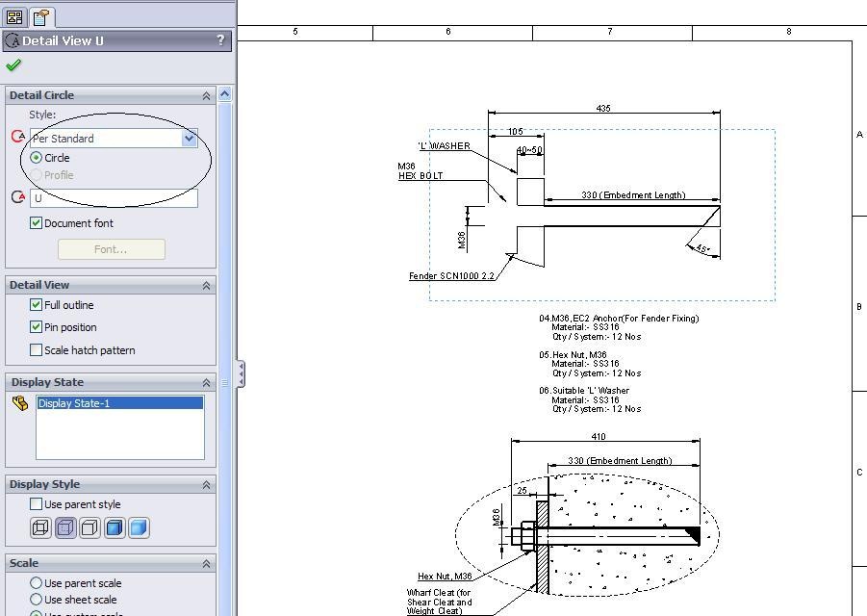The width and height of the screenshot is (867, 616).
Task: Select Display State-1 in list
Action: coord(119,403)
